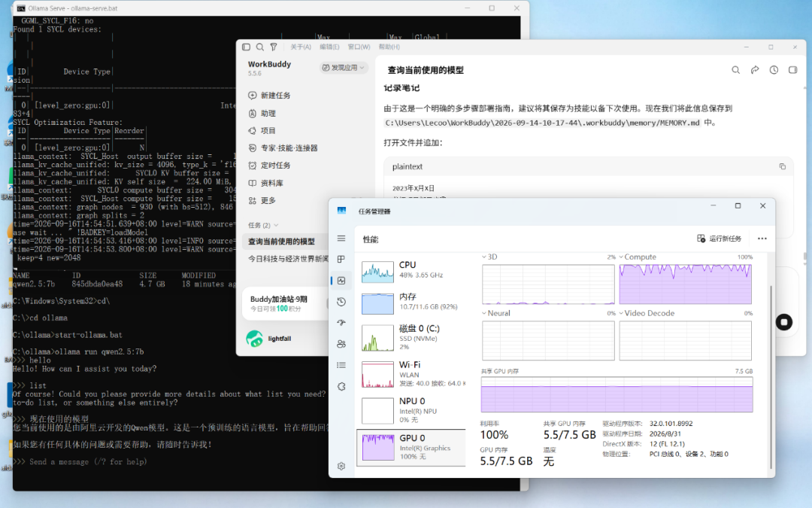Open the 关于(A) menu in WorkBuddy
This screenshot has width=812, height=508.
pyautogui.click(x=300, y=47)
